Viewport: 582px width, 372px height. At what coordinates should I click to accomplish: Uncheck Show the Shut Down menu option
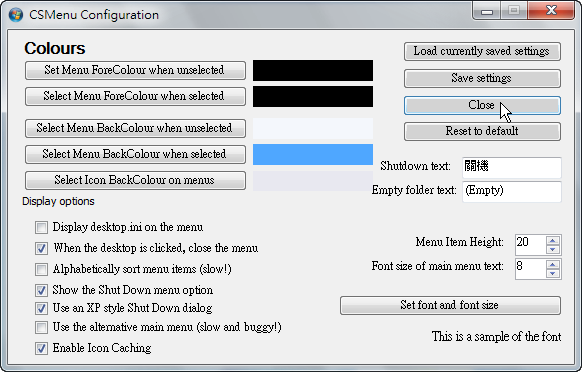pyautogui.click(x=41, y=290)
